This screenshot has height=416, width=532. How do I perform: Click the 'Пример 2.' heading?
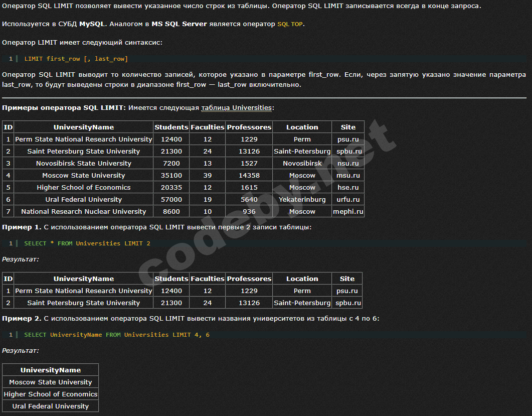22,319
